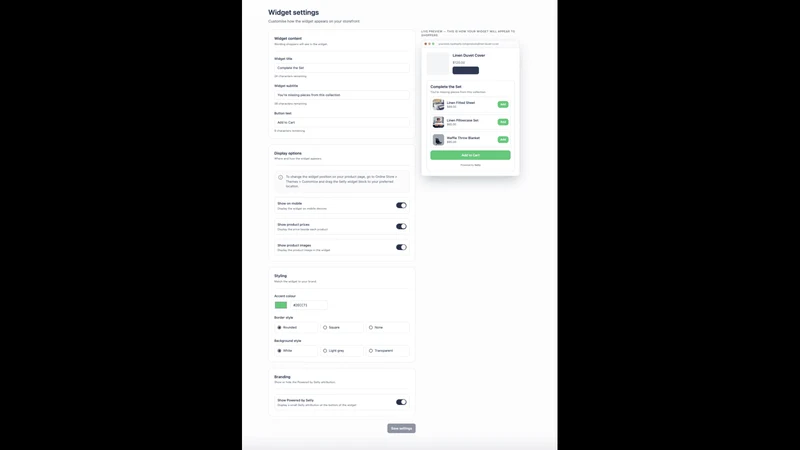Click the Linen Pillowcase Set product thumbnail

[438, 122]
